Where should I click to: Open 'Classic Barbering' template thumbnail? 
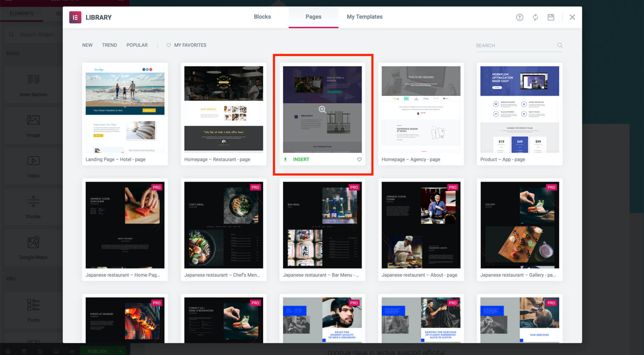[x=421, y=320]
